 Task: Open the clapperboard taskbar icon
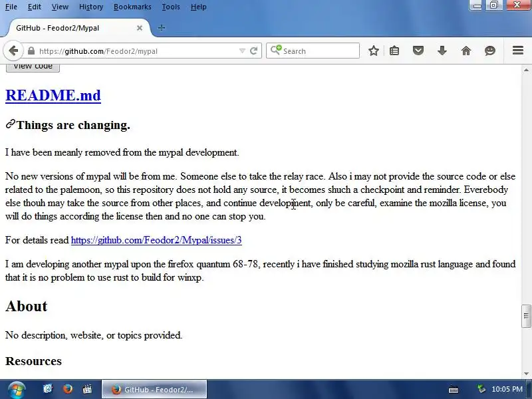[87, 389]
